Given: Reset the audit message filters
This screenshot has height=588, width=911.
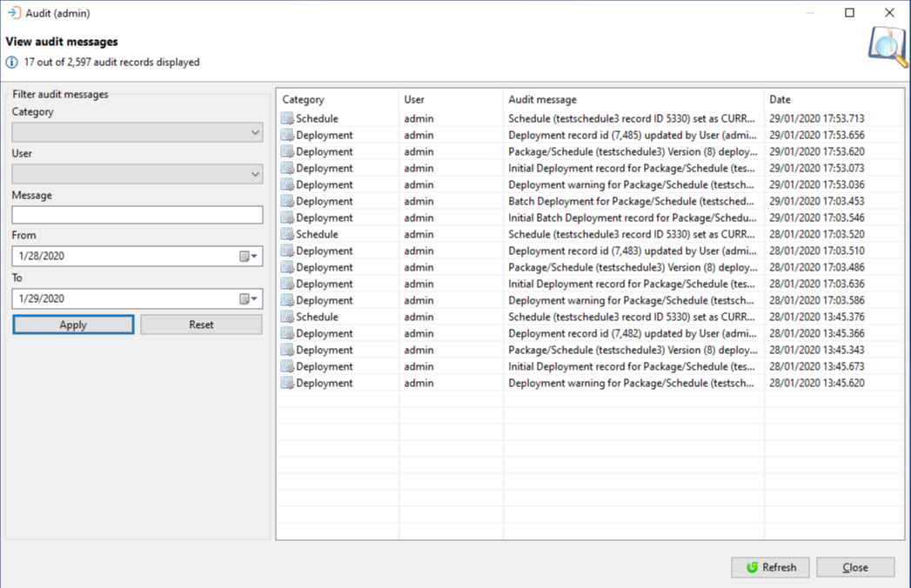Looking at the screenshot, I should (x=201, y=324).
